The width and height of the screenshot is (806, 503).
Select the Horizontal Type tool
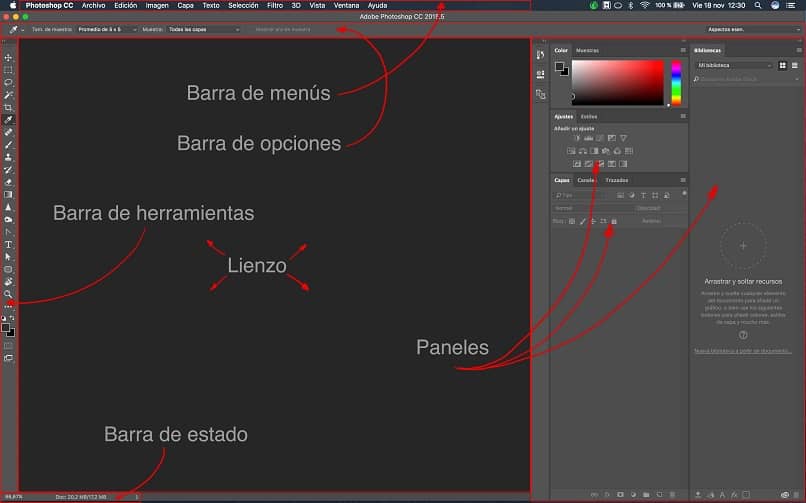[x=8, y=245]
